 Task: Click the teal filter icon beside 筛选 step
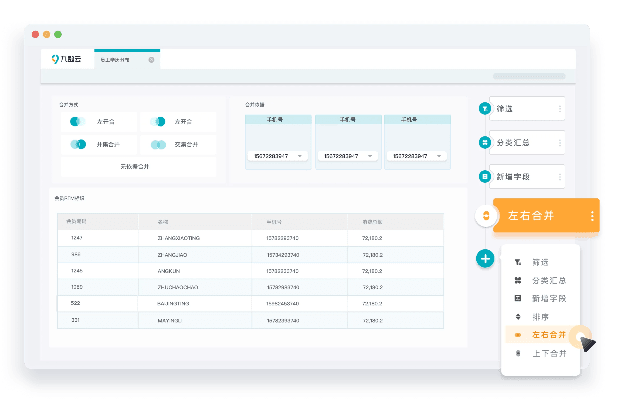pyautogui.click(x=485, y=108)
